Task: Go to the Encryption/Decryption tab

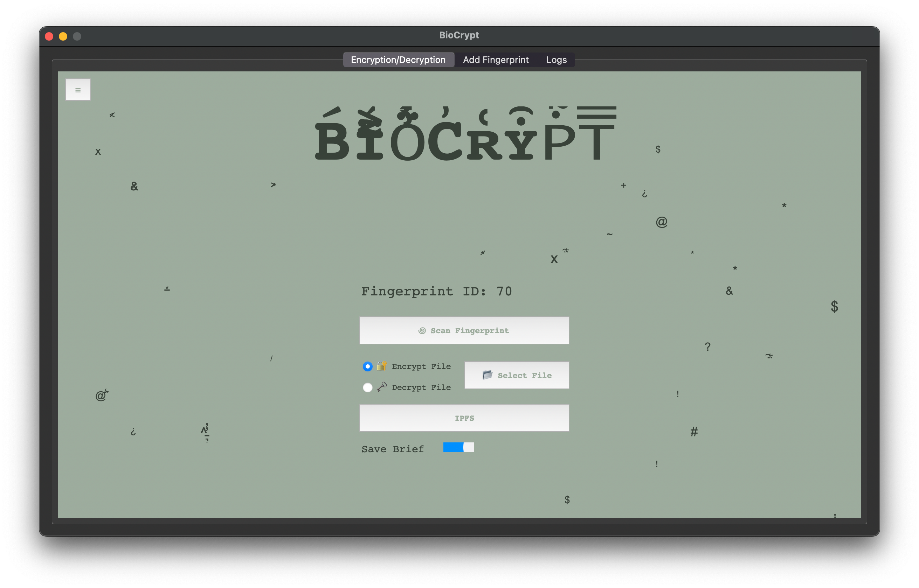Action: tap(398, 60)
